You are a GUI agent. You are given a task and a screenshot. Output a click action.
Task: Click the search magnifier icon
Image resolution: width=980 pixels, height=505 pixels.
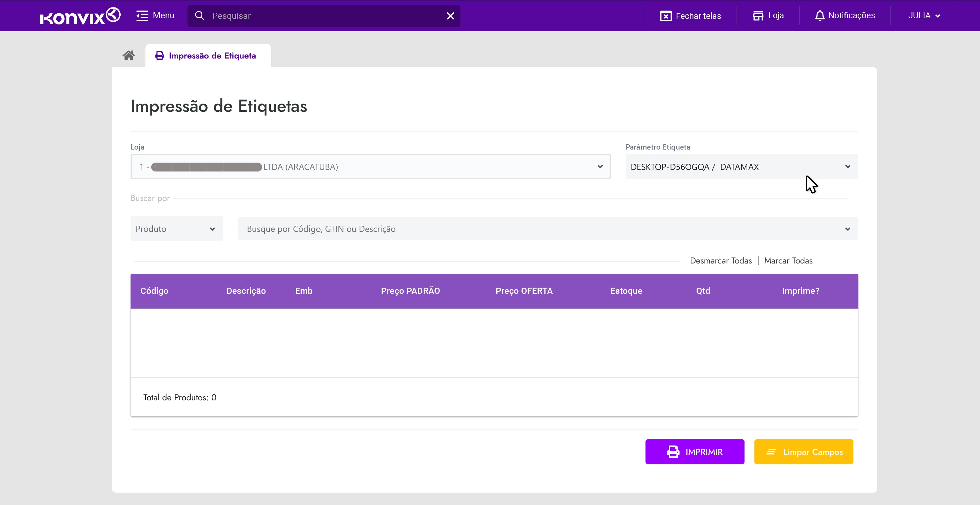[199, 15]
